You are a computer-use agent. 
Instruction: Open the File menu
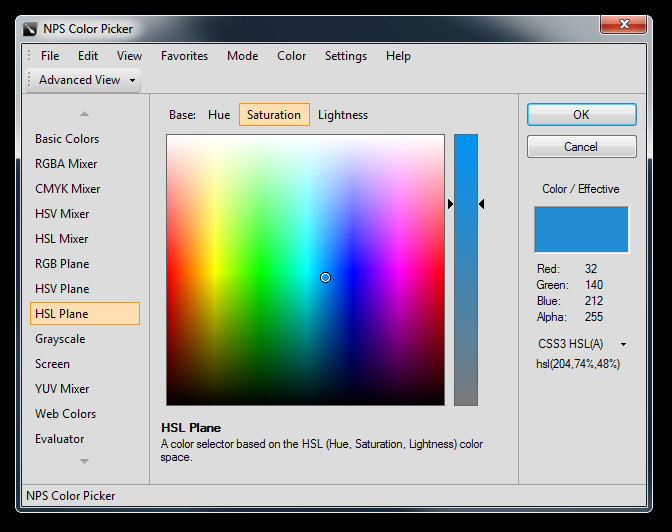pos(50,56)
